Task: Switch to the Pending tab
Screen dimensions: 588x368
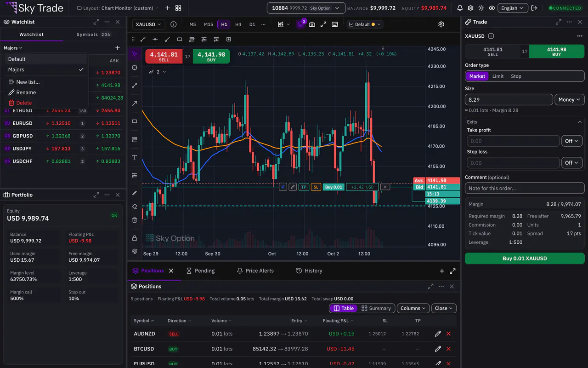Action: click(x=200, y=271)
